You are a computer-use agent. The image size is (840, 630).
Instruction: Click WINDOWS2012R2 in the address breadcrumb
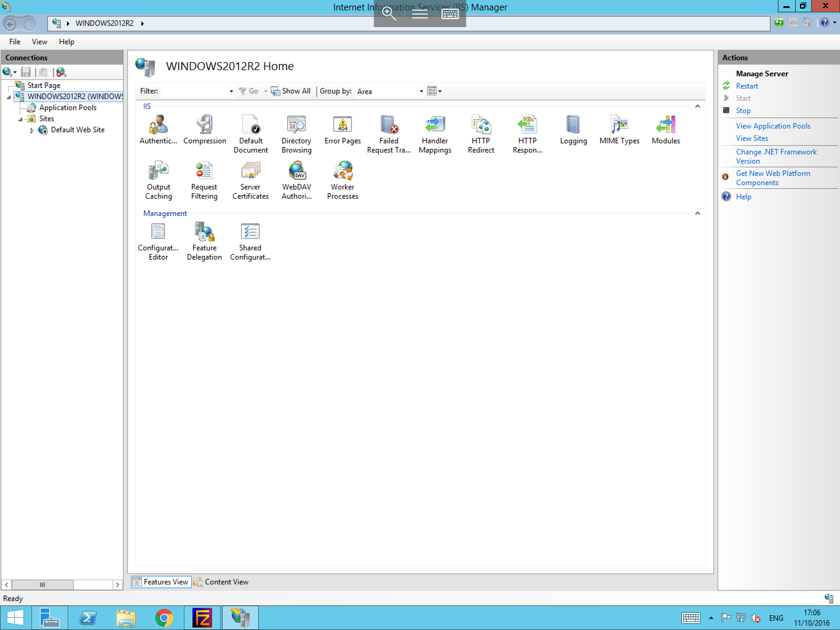[x=105, y=23]
